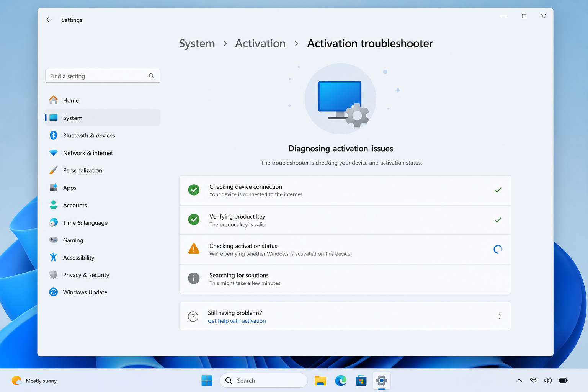
Task: Click the Settings gear on the taskbar
Action: 382,381
